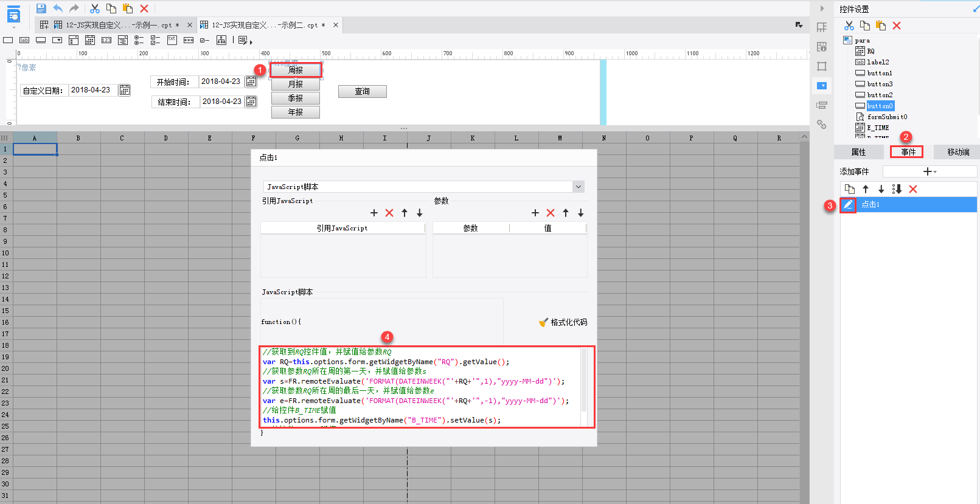Expand more widget tools arrow
Viewport: 980px width, 504px height.
pos(251,43)
